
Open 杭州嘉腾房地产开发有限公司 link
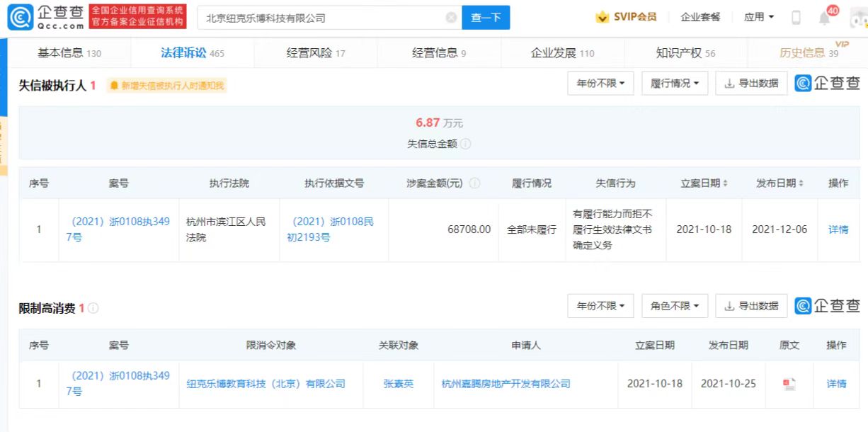pyautogui.click(x=506, y=384)
